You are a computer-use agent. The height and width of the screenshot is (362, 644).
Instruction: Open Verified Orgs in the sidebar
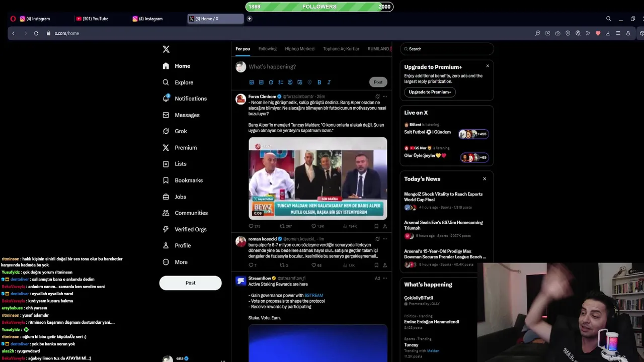click(x=185, y=229)
